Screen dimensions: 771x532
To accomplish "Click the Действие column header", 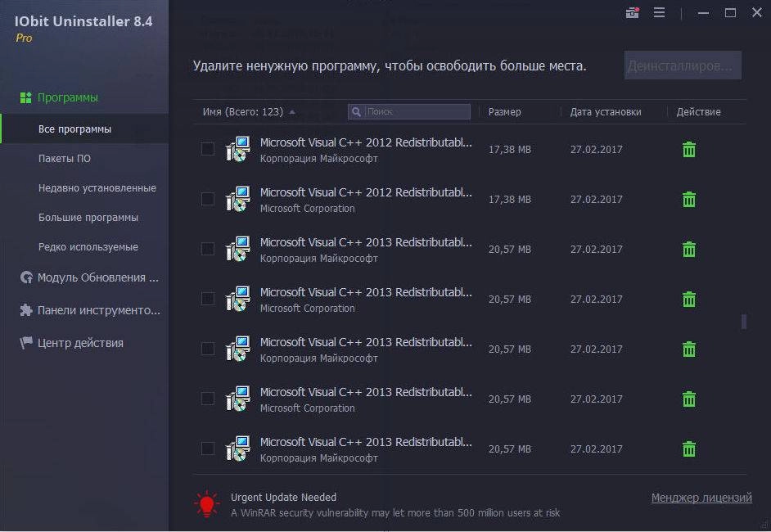I will pyautogui.click(x=698, y=111).
